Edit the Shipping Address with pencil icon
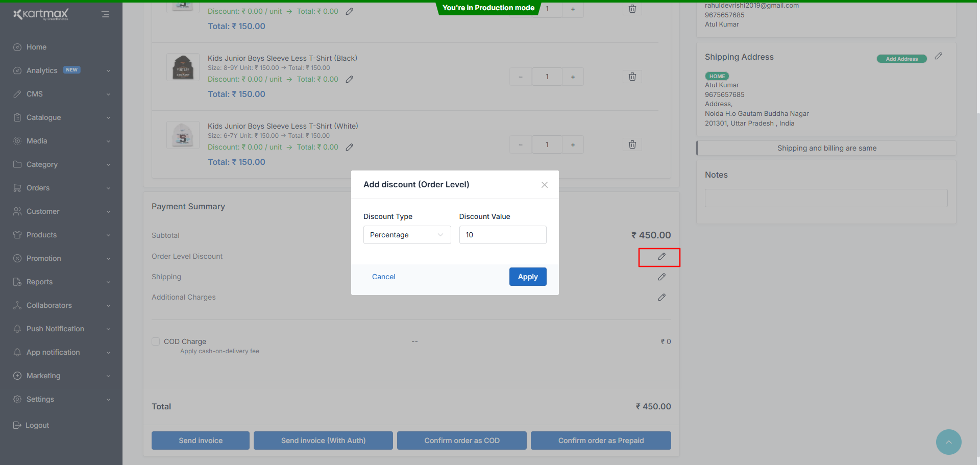980x465 pixels. pyautogui.click(x=938, y=56)
